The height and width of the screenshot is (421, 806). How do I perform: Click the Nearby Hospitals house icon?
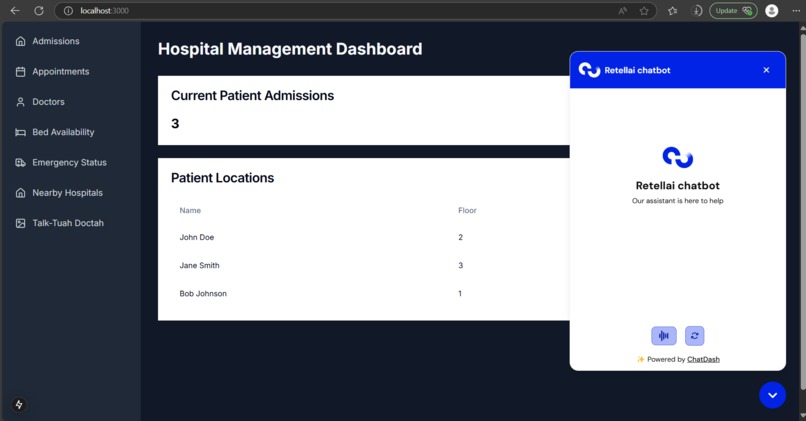(x=21, y=193)
